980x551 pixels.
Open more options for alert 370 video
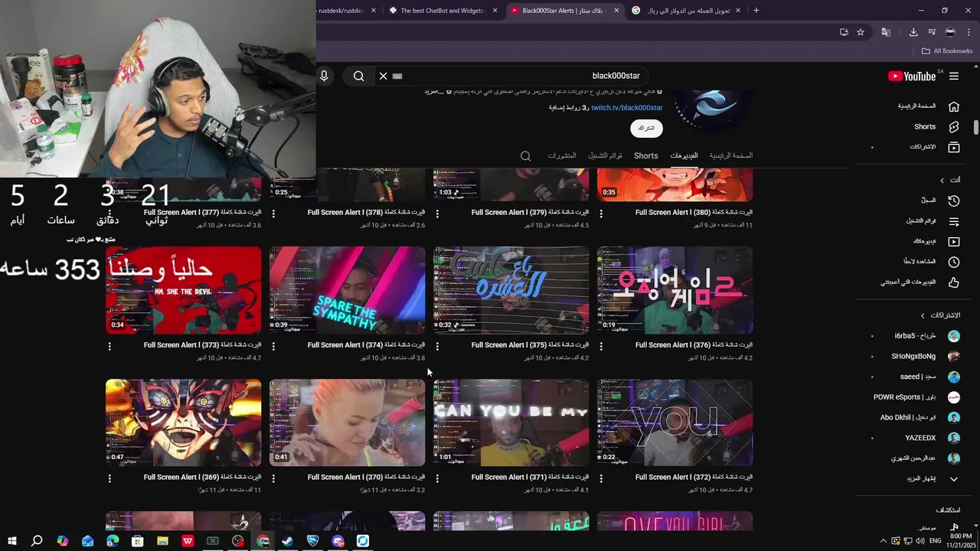tap(273, 478)
